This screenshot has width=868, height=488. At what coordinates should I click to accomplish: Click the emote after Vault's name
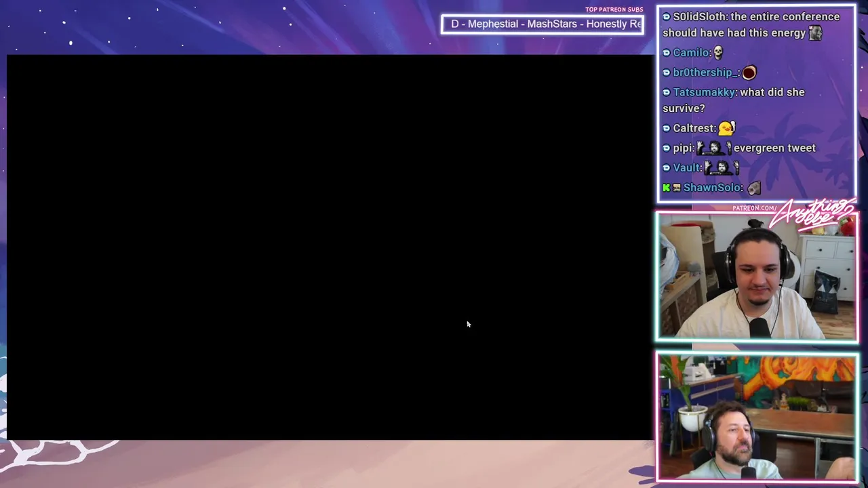(x=722, y=167)
